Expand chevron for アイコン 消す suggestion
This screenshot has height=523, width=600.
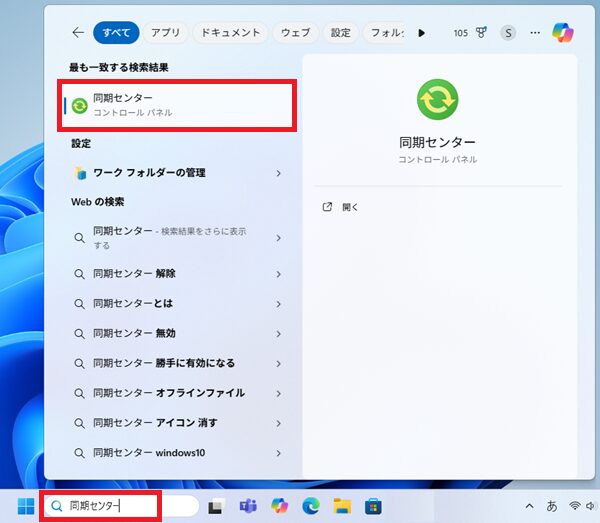[x=279, y=423]
